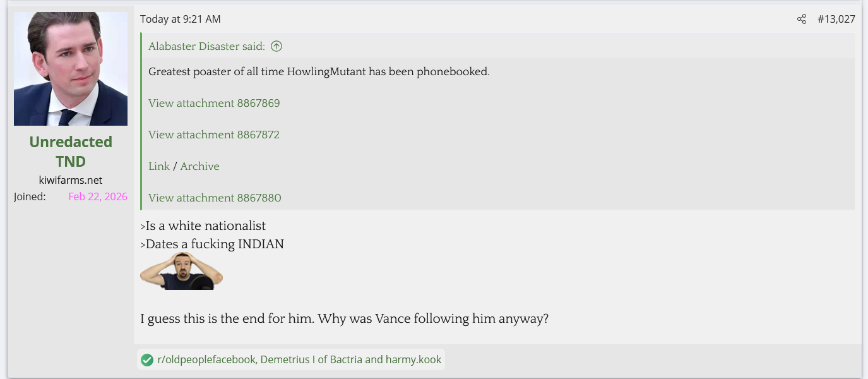
Task: Click harmy.kook in the reactions bar
Action: 413,360
